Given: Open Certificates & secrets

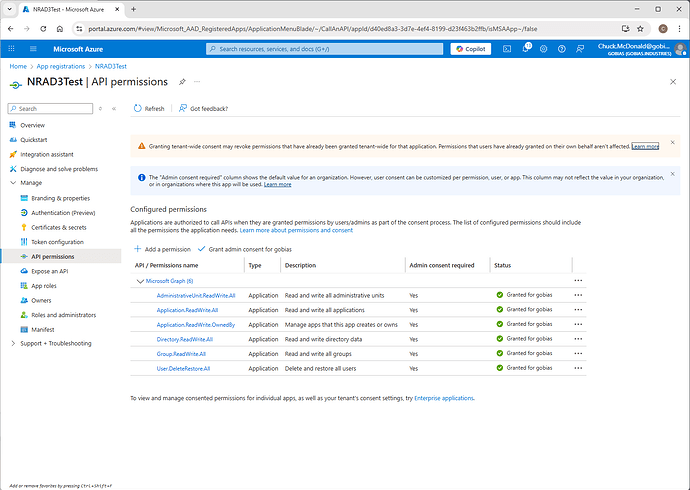Looking at the screenshot, I should point(59,227).
